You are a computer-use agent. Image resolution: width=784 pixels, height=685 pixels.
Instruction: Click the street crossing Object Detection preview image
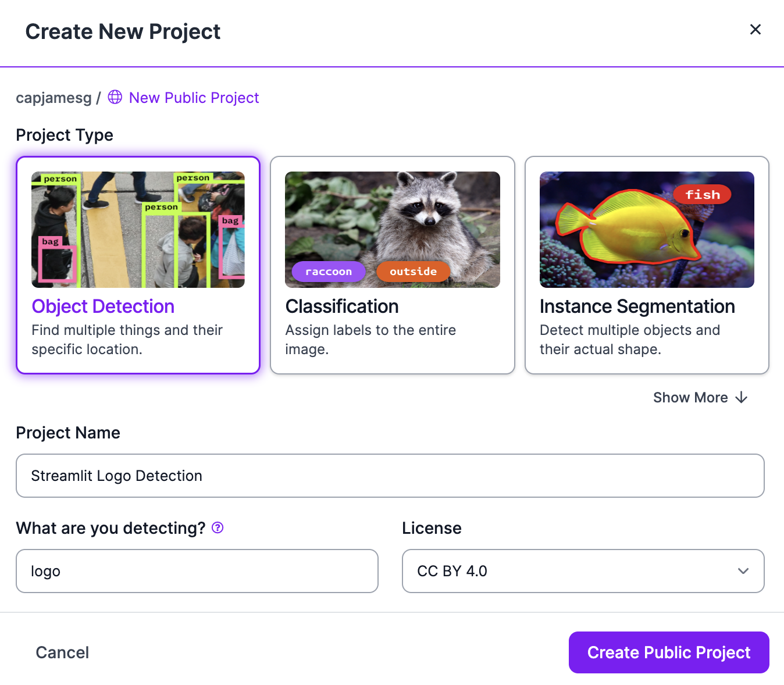(x=138, y=230)
